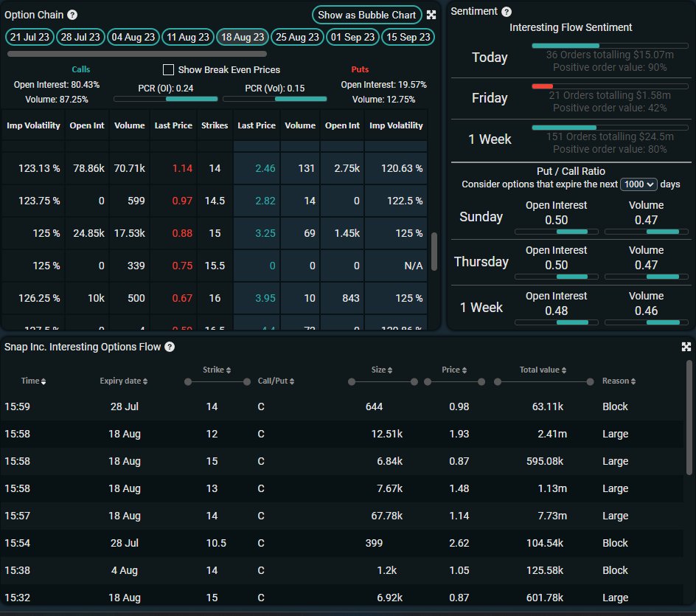Sort the flow table by Price
This screenshot has width=696, height=616.
pos(454,370)
